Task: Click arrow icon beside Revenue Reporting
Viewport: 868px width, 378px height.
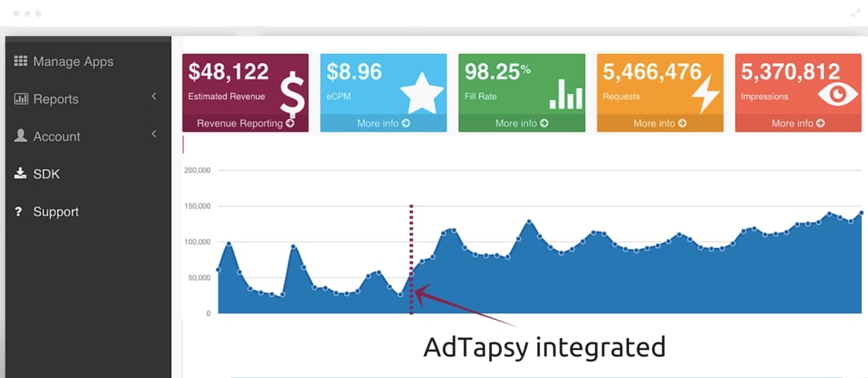Action: [290, 124]
